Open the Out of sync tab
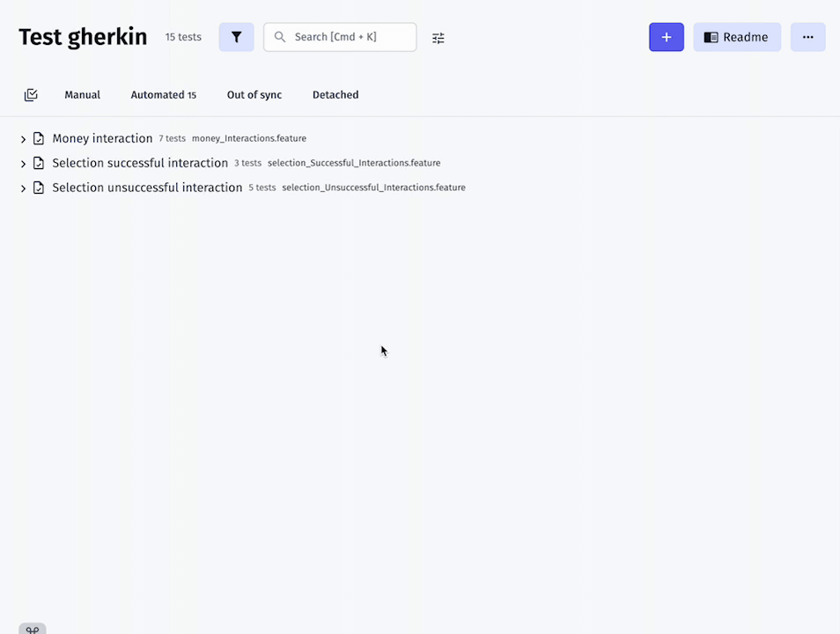Screen dimensions: 840x634 pos(254,95)
